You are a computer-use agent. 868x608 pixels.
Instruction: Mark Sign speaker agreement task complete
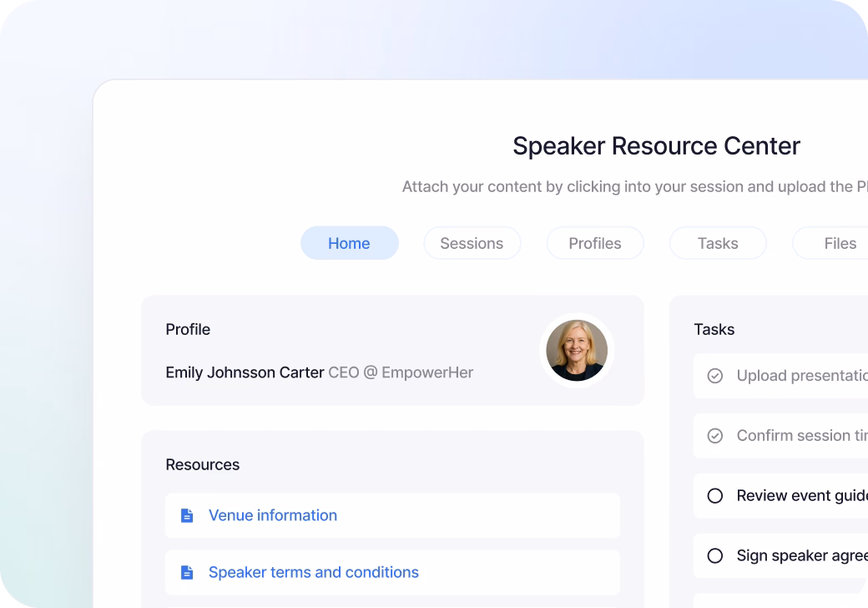[x=715, y=555]
